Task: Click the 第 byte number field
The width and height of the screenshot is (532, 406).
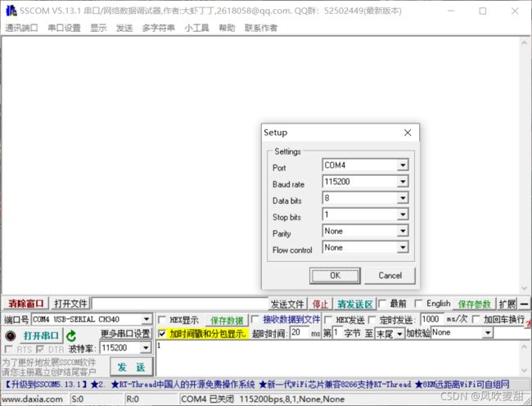Action: click(x=337, y=332)
